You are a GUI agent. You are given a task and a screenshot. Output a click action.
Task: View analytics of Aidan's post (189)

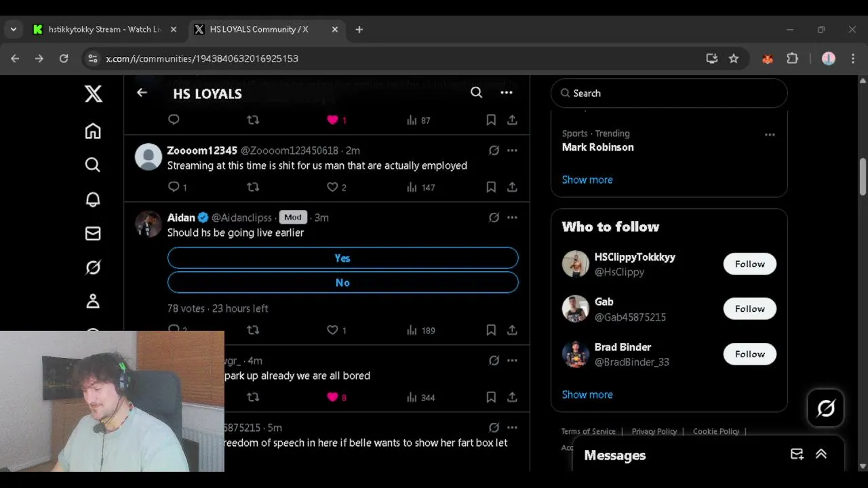[420, 330]
